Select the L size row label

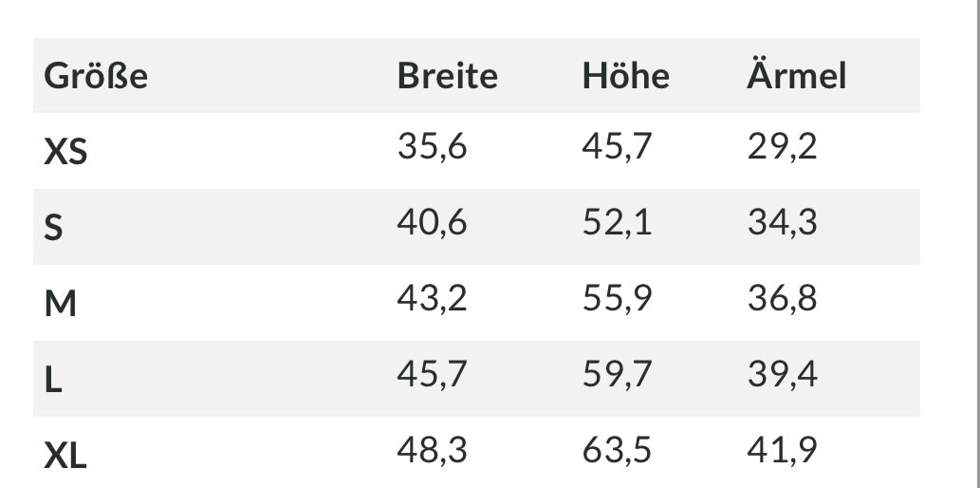pyautogui.click(x=53, y=380)
